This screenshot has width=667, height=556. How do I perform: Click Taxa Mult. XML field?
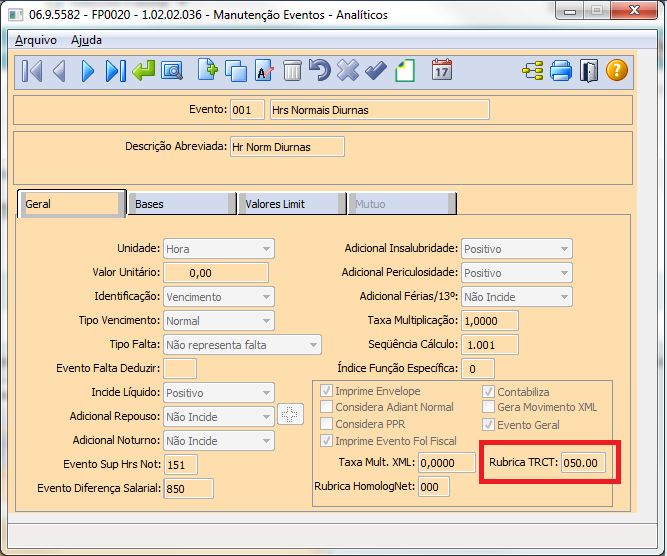click(x=447, y=462)
